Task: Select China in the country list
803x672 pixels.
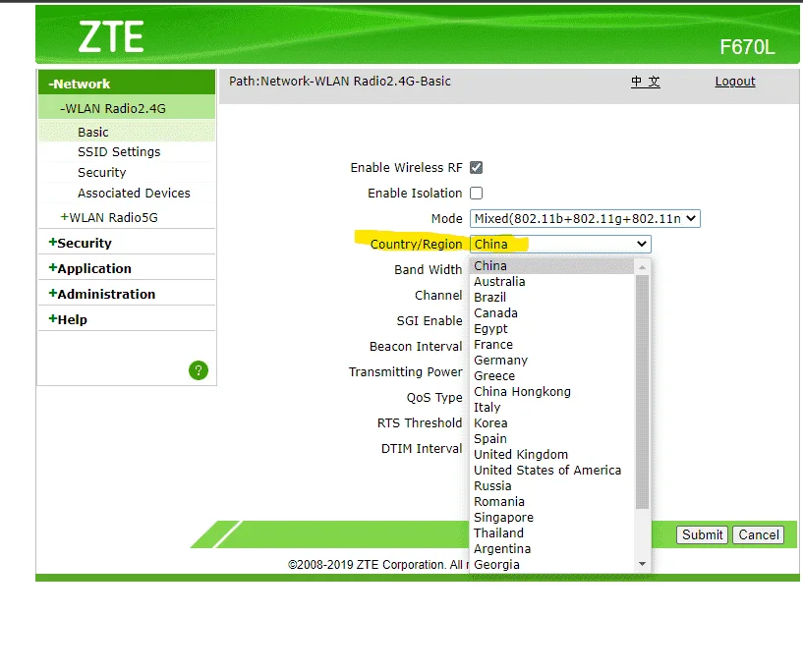Action: [x=552, y=265]
